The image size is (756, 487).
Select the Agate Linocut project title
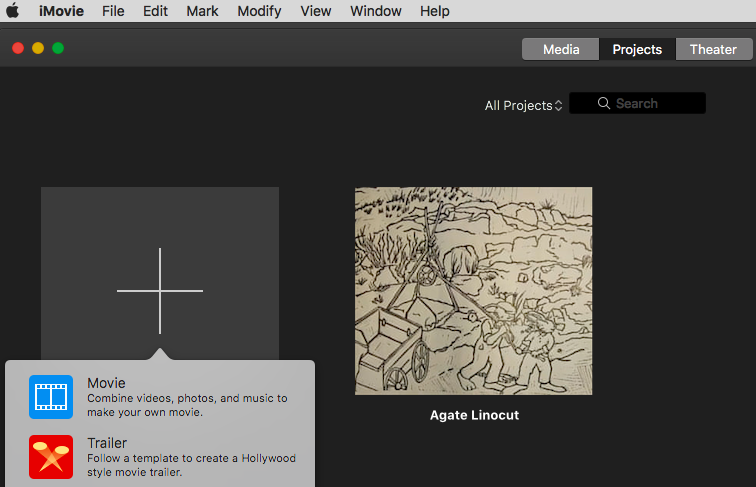click(x=474, y=415)
